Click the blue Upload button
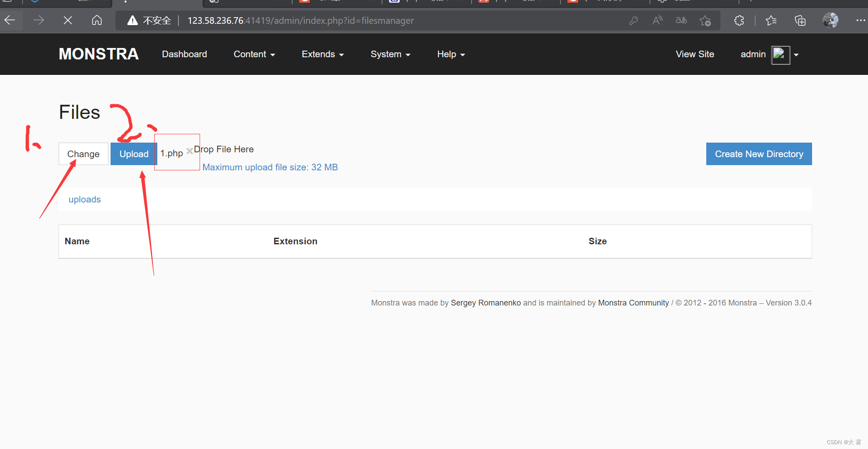The width and height of the screenshot is (868, 449). click(x=134, y=154)
